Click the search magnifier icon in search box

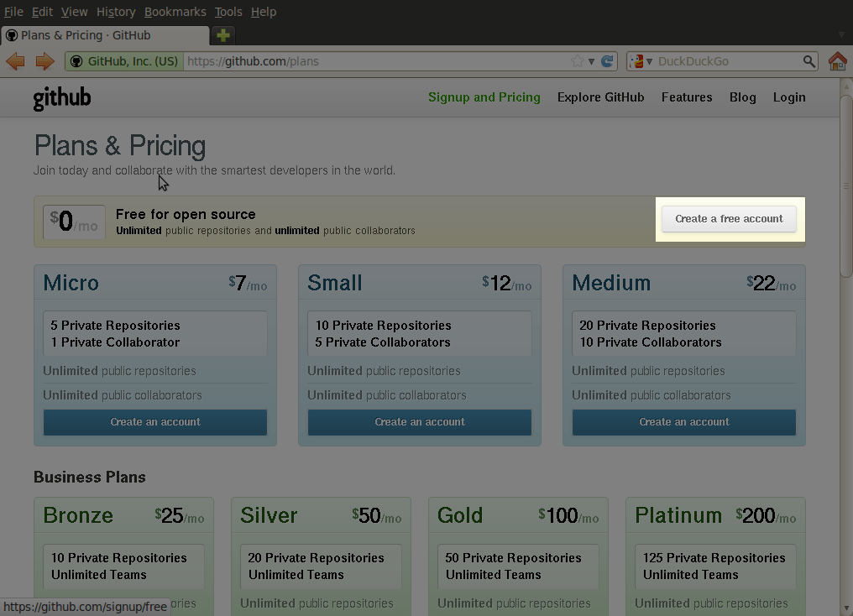click(809, 61)
